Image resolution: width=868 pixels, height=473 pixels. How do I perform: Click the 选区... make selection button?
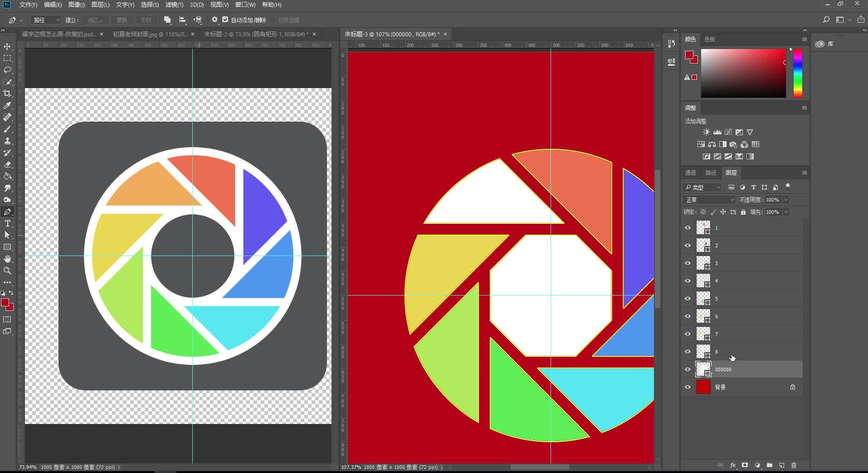pos(95,20)
